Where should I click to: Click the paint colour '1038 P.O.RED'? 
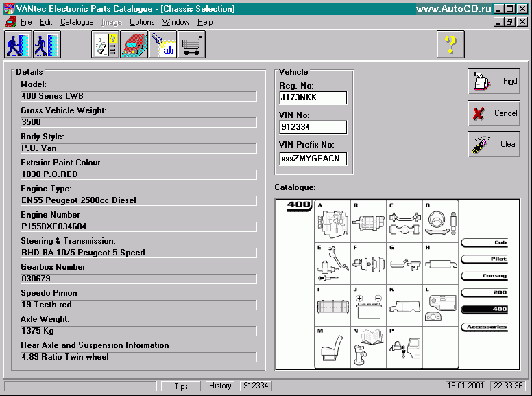pos(138,174)
